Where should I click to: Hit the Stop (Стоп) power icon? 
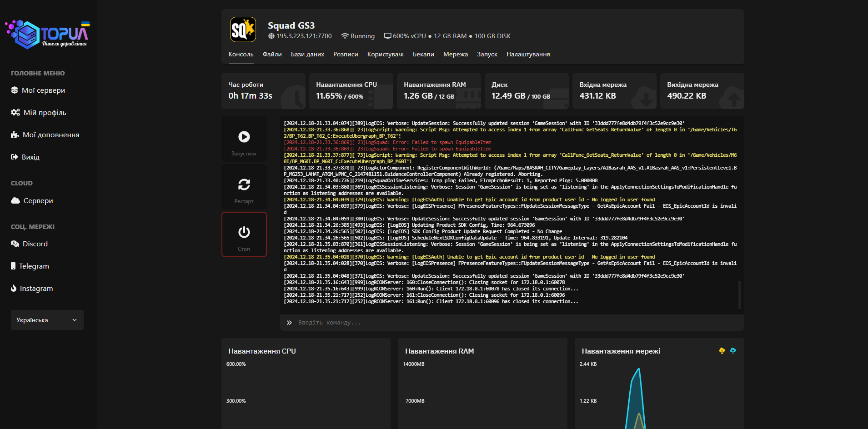point(244,233)
